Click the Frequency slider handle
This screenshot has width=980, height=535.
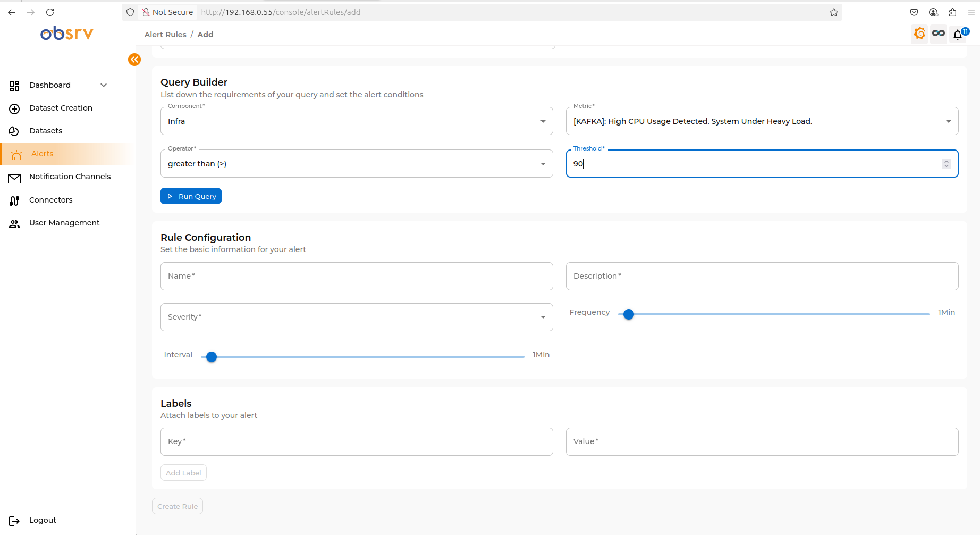(x=629, y=314)
